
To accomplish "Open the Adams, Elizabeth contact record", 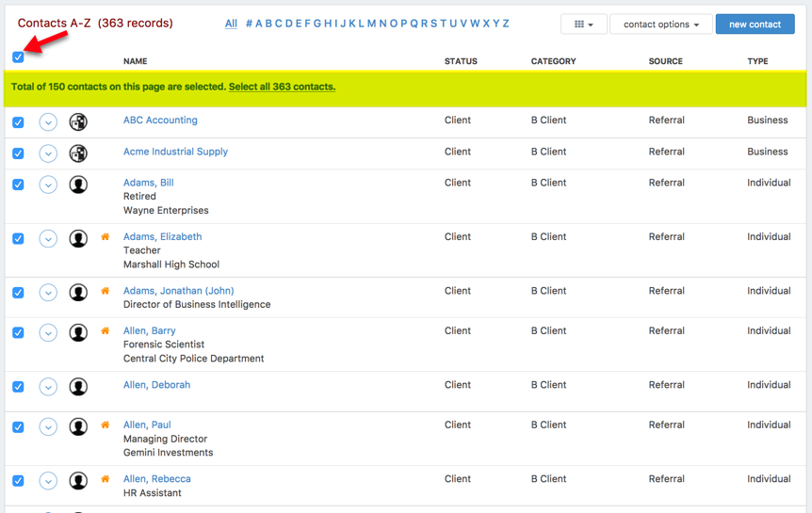I will [163, 236].
